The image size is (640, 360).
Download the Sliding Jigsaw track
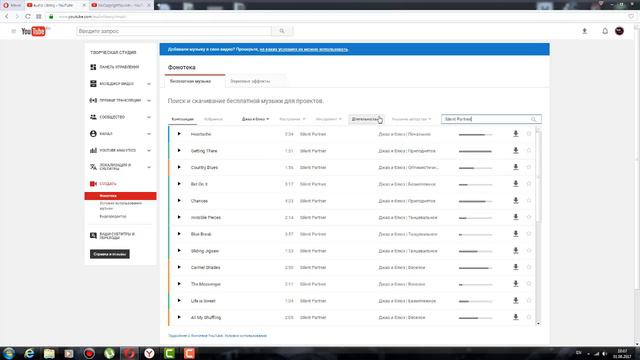click(x=516, y=251)
